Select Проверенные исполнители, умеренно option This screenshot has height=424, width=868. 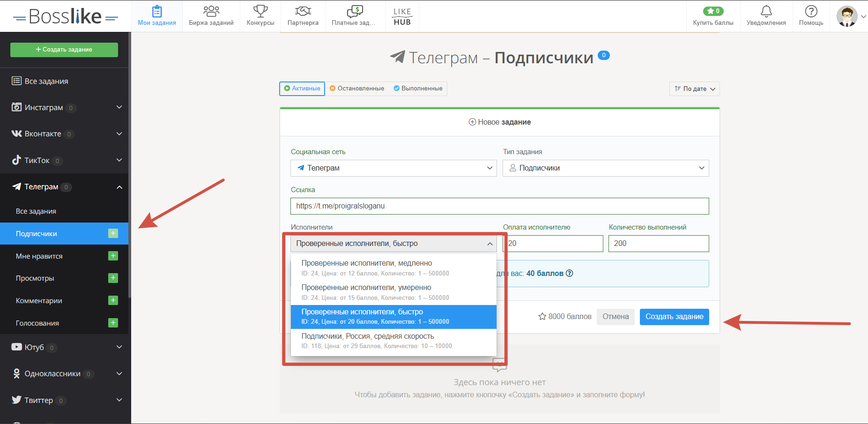coord(393,292)
